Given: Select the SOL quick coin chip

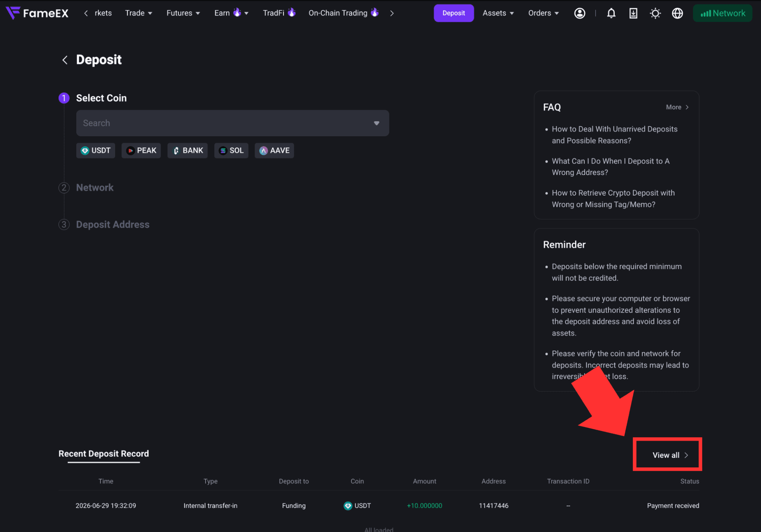Looking at the screenshot, I should click(231, 150).
